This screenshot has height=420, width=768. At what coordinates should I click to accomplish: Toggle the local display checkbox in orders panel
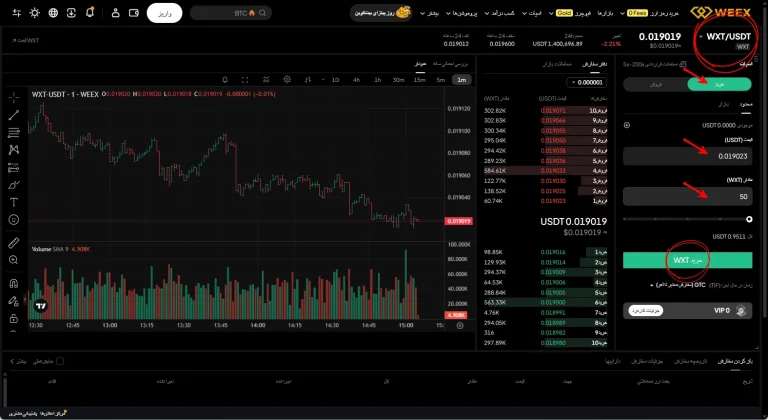point(60,361)
